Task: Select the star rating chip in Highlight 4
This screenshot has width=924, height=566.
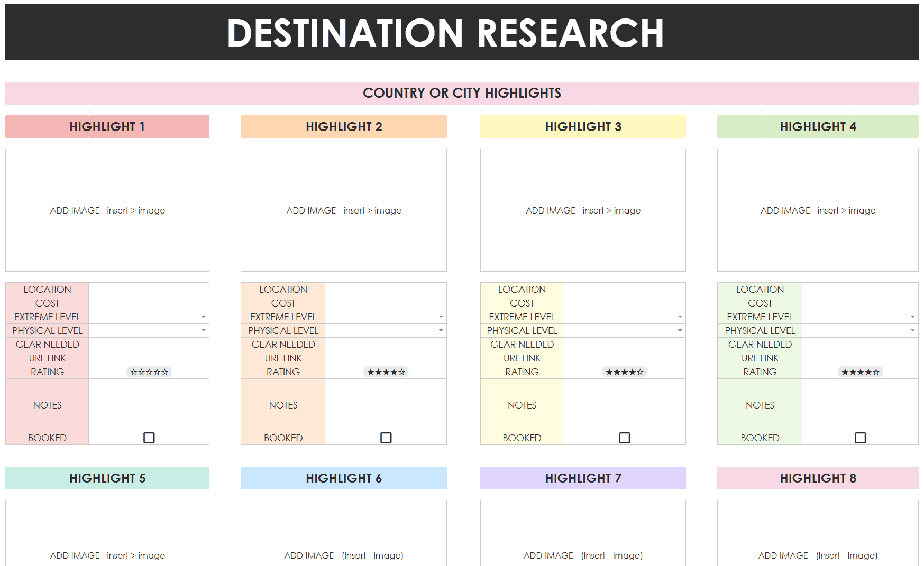Action: pos(861,372)
